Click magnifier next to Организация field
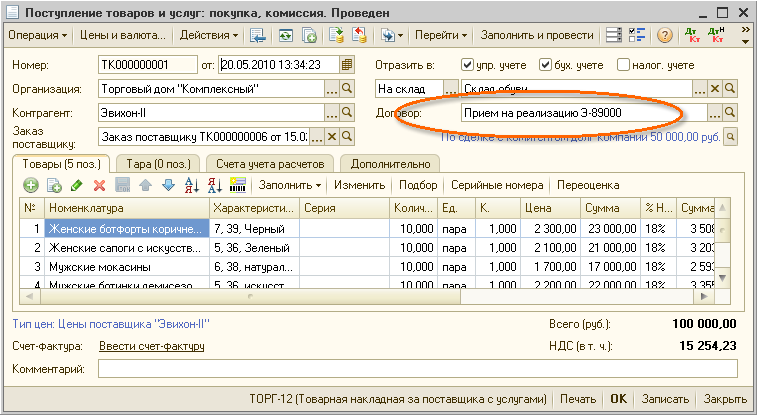Screen dimensions: 757x415 347,89
